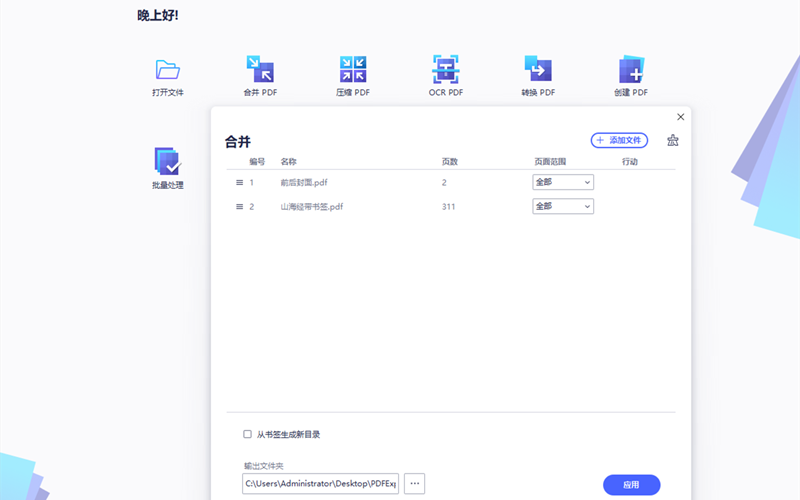Select the 山海经带书签.pdf file name
The width and height of the screenshot is (800, 500).
[x=312, y=207]
